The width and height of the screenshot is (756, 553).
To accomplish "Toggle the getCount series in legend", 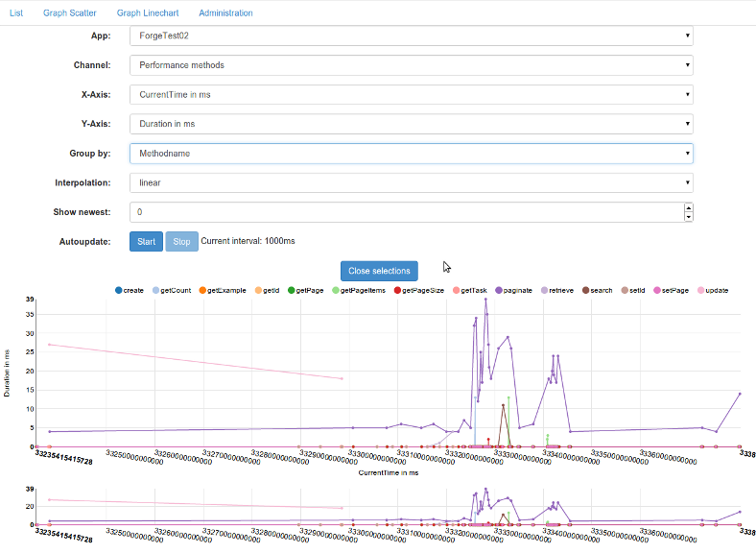I will point(172,291).
